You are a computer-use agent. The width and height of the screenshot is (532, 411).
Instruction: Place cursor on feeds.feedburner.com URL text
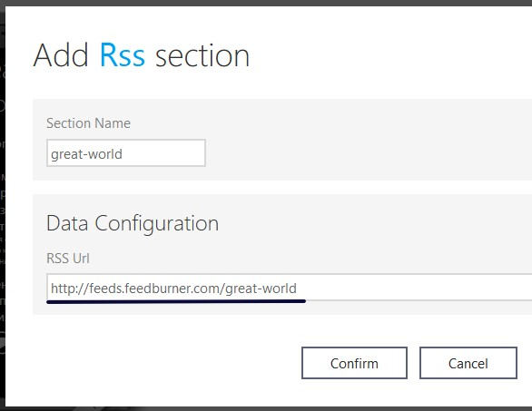pyautogui.click(x=173, y=289)
